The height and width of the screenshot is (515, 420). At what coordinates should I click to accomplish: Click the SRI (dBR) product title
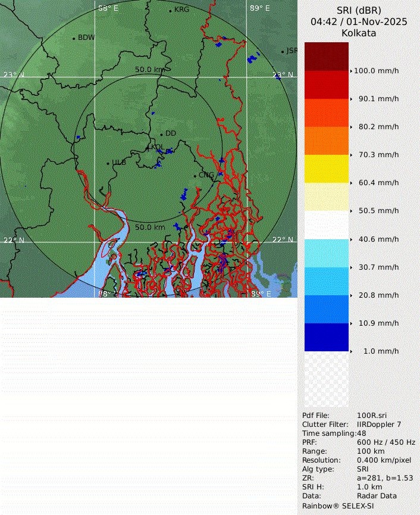pos(359,10)
